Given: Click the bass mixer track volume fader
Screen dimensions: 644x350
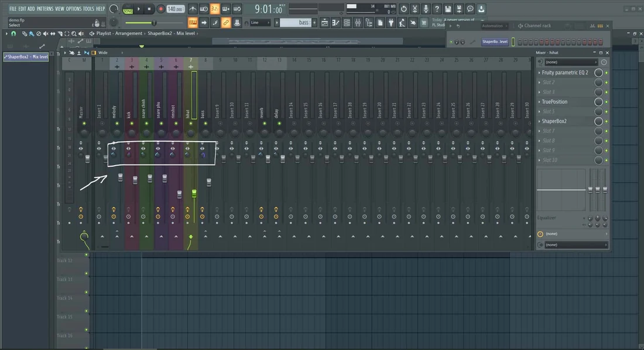Looking at the screenshot, I should coord(208,181).
